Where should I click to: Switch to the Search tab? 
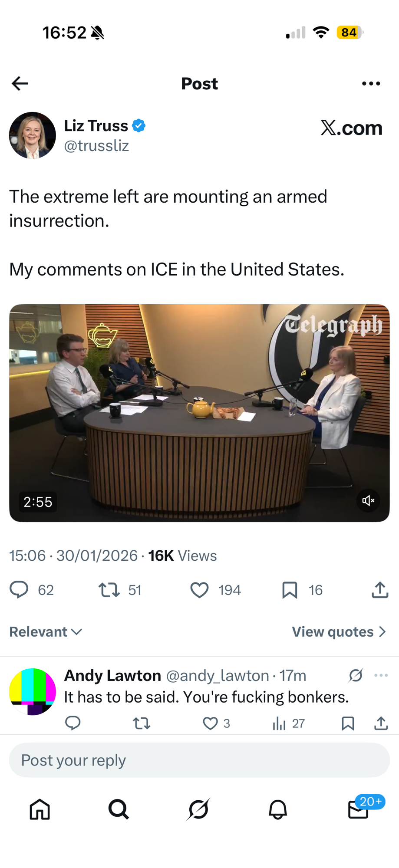pyautogui.click(x=119, y=809)
